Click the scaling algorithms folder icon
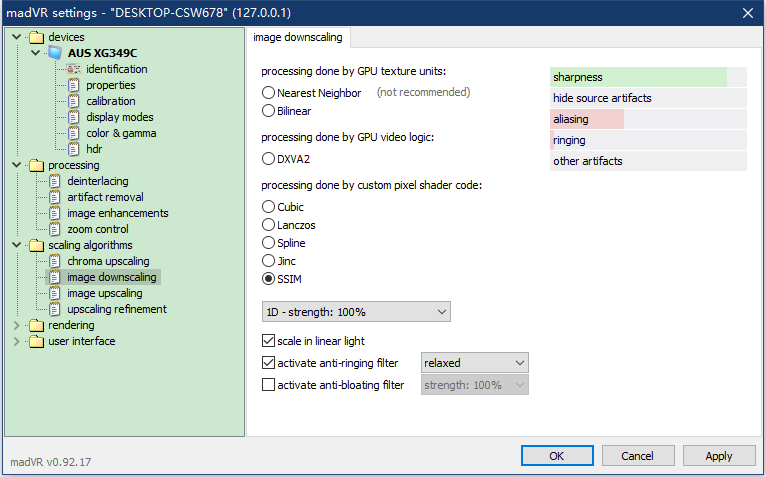The image size is (766, 477). tap(36, 245)
